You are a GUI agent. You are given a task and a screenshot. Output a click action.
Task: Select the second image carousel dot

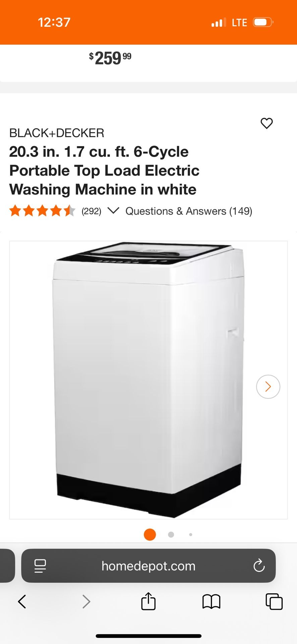(171, 535)
